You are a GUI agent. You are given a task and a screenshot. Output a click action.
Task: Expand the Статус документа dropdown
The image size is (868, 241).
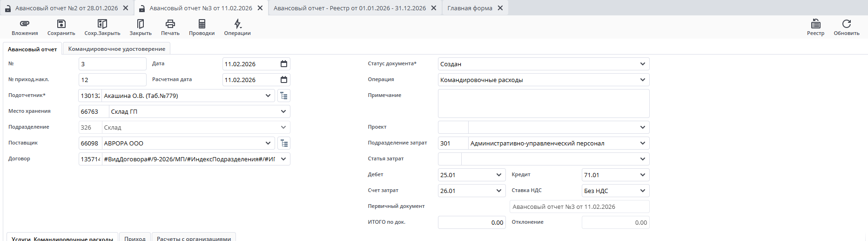pos(642,64)
